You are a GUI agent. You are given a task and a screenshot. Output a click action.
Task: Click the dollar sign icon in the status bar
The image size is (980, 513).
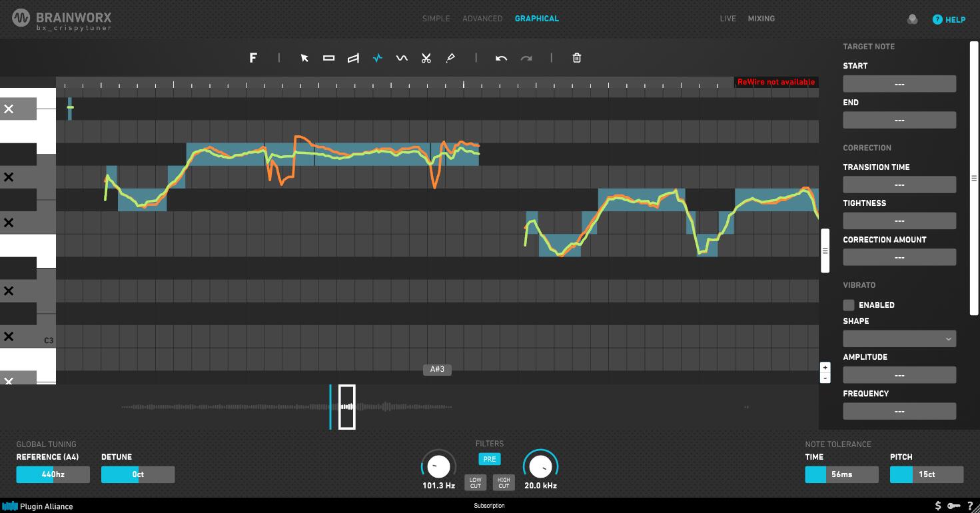point(939,506)
